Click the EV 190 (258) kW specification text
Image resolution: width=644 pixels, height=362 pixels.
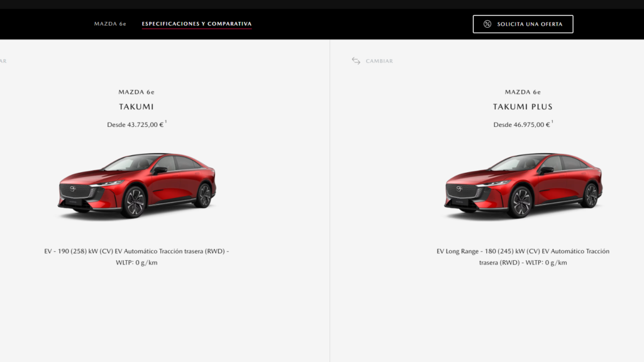[136, 256]
